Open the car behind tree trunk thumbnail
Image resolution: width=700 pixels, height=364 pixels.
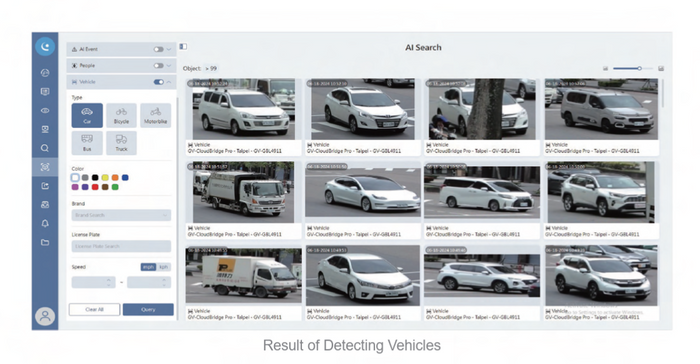click(x=481, y=109)
